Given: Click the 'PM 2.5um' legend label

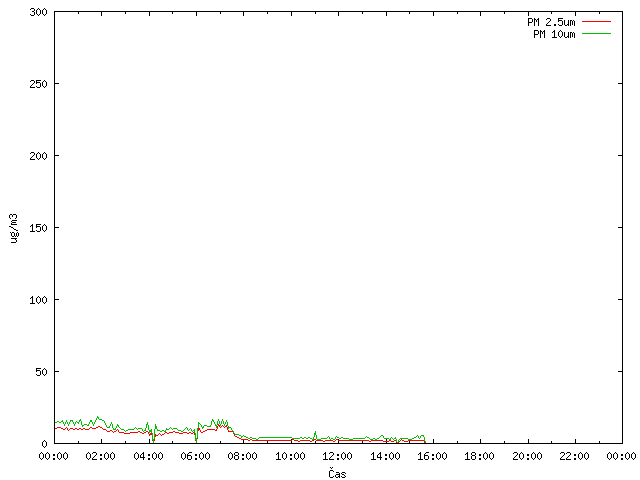Looking at the screenshot, I should (551, 22).
